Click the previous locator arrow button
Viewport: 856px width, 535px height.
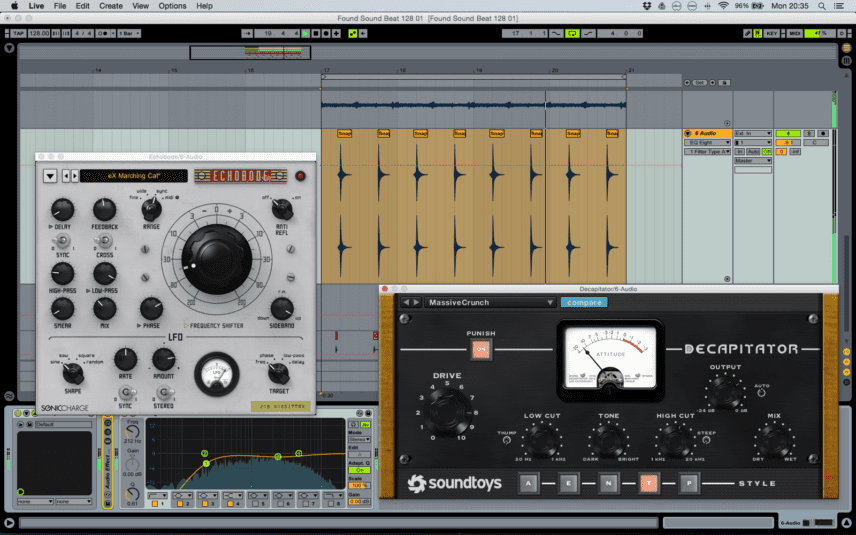(687, 82)
